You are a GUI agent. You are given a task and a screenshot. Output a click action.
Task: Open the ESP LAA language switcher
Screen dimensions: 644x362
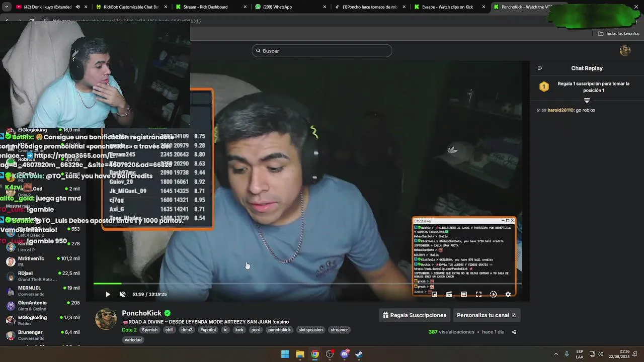pyautogui.click(x=580, y=354)
